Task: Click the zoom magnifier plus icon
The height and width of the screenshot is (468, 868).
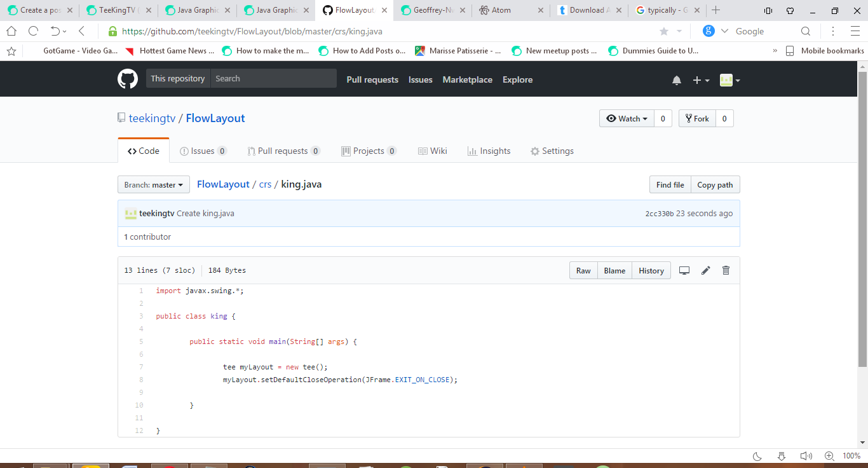Action: tap(829, 456)
